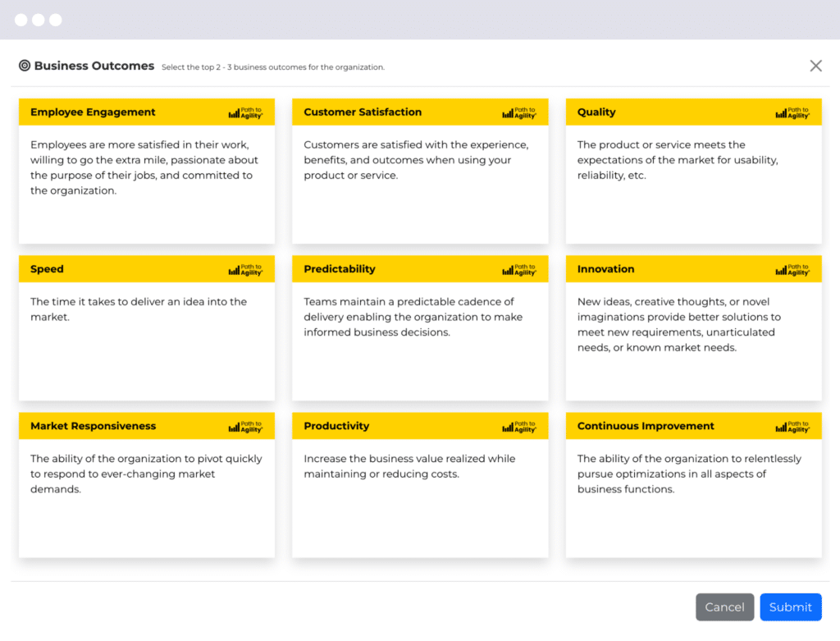Click the Cancel button

click(724, 607)
